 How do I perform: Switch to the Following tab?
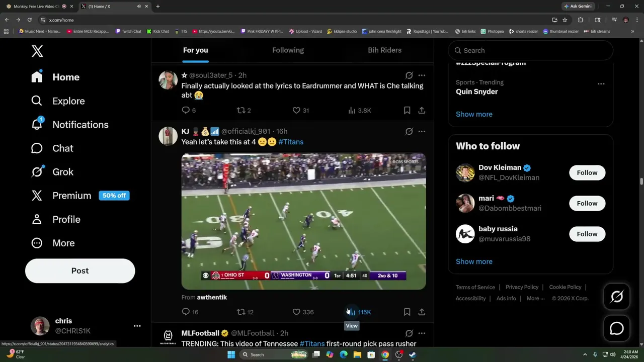tap(288, 50)
